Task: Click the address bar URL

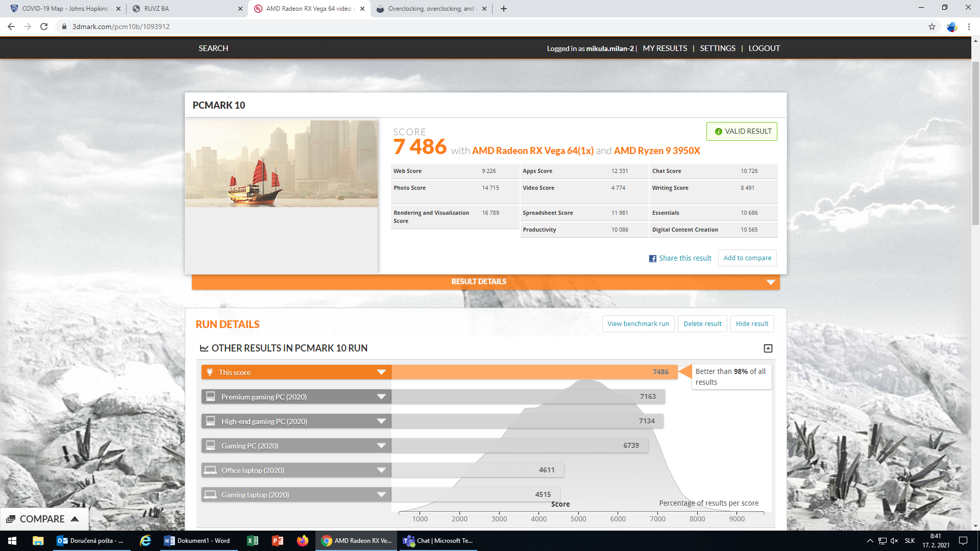Action: [x=121, y=27]
